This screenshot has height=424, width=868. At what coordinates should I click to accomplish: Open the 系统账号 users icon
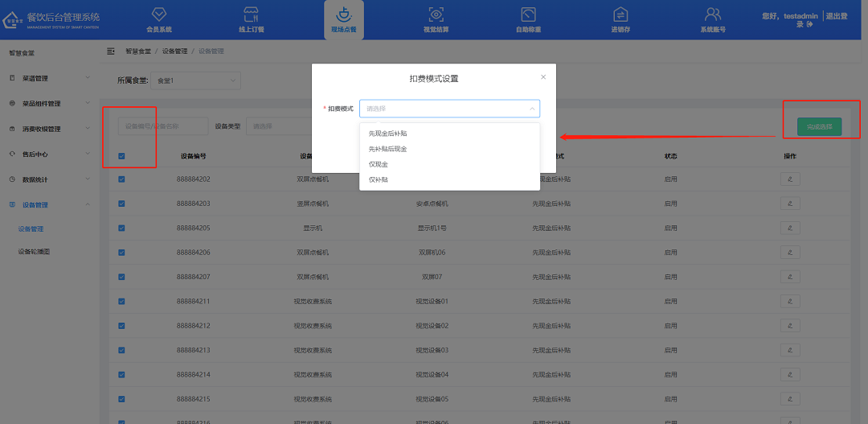click(x=712, y=14)
